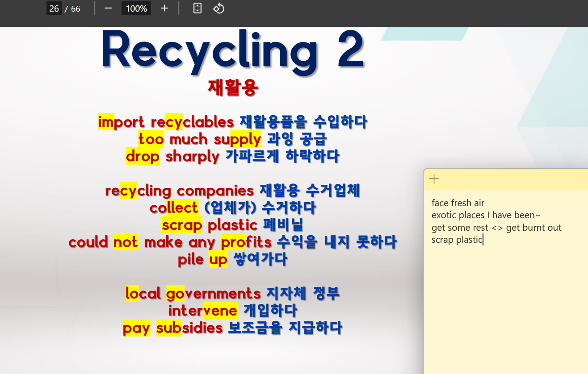Viewport: 588px width, 374px height.
Task: Click the 'drop sharply' phrase in slide
Action: [x=172, y=157]
